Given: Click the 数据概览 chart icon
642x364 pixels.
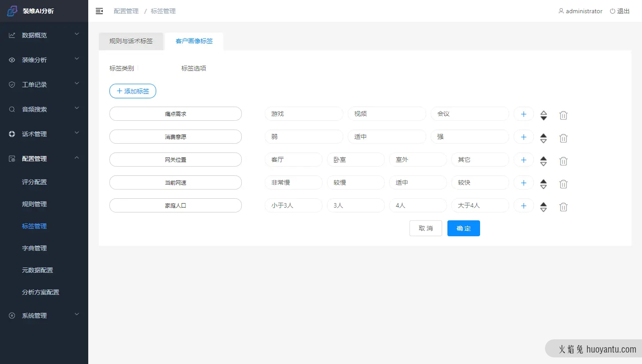Looking at the screenshot, I should [x=12, y=35].
